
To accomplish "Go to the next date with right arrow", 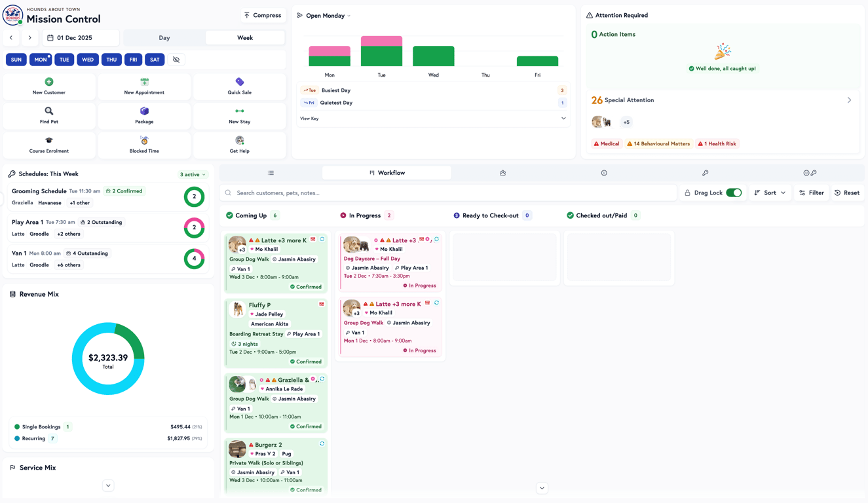I will tap(29, 38).
